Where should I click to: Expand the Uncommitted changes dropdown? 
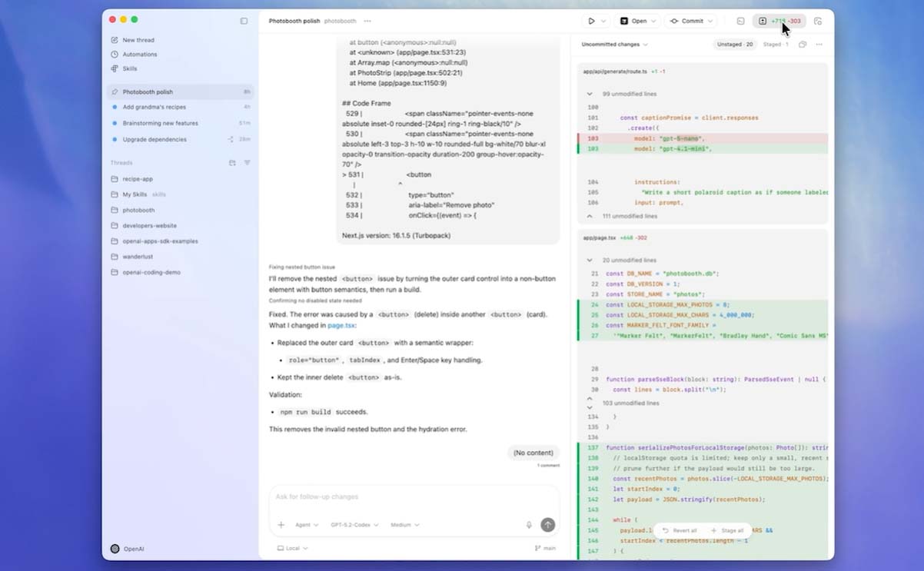click(614, 45)
